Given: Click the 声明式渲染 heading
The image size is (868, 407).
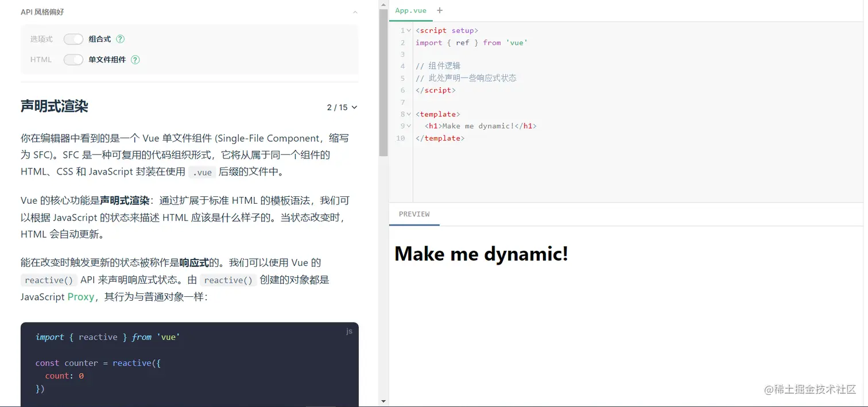Looking at the screenshot, I should tap(54, 106).
